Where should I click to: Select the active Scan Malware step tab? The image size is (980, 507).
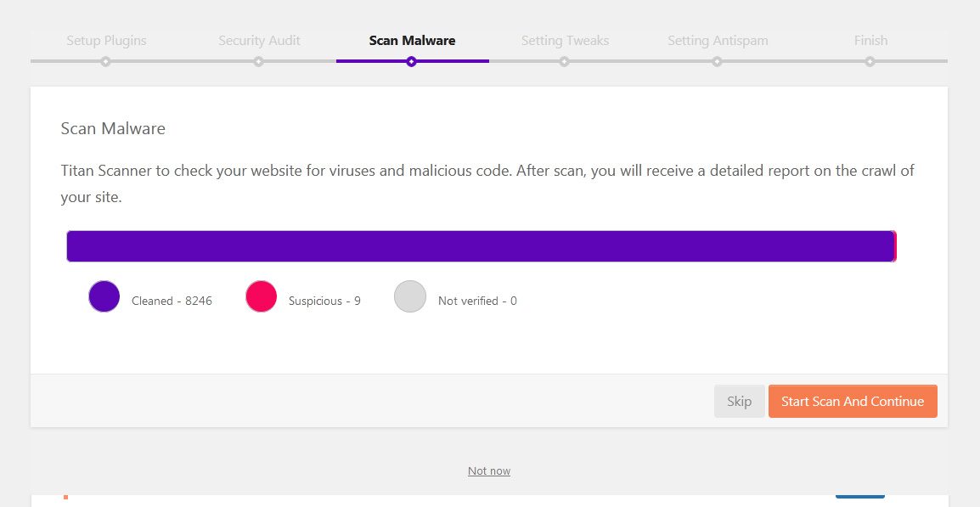(x=412, y=40)
